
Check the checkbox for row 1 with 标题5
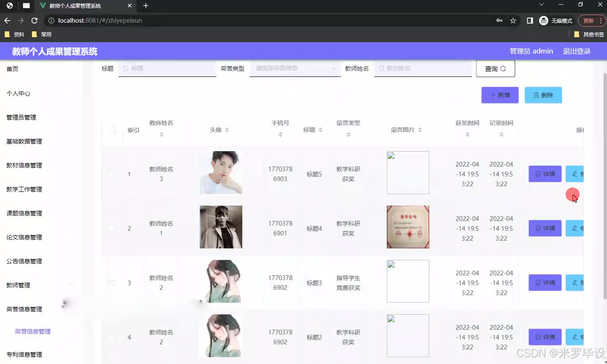(x=112, y=174)
